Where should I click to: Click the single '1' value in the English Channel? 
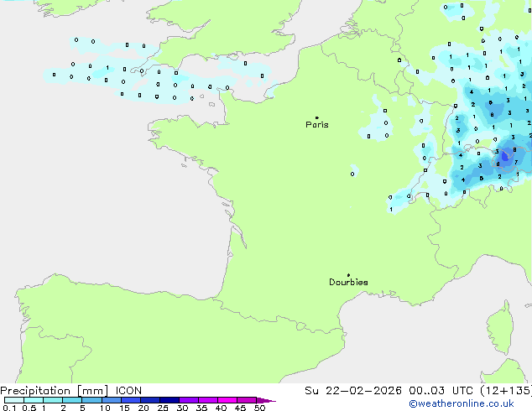pos(107,68)
